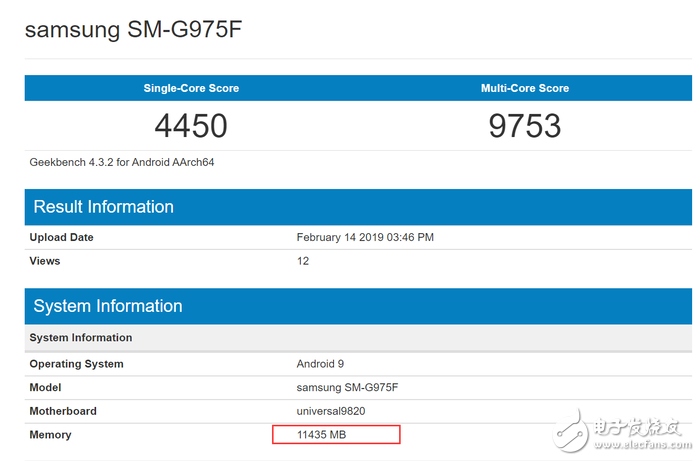Click the Memory row label
Image resolution: width=700 pixels, height=461 pixels.
51,435
